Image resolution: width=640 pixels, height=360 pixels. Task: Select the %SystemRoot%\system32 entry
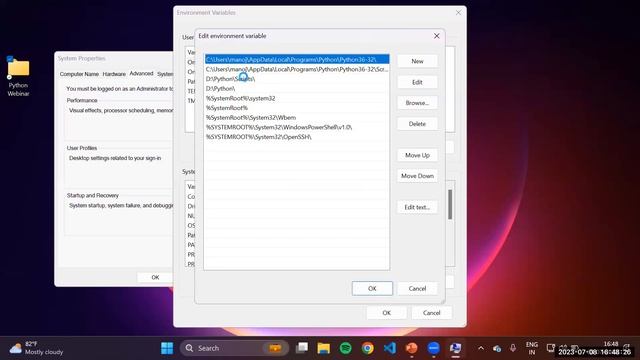297,98
